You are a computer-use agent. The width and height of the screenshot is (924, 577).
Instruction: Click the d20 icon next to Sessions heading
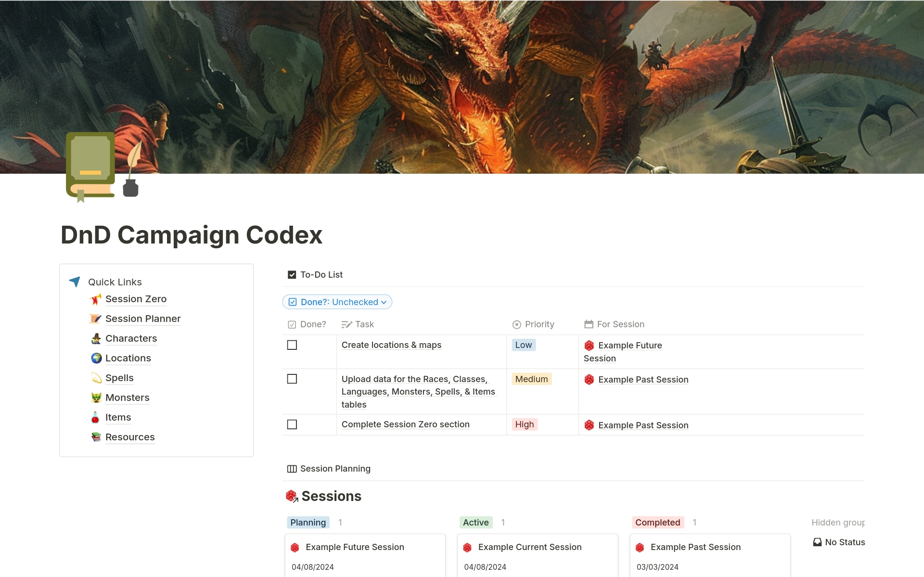coord(291,495)
